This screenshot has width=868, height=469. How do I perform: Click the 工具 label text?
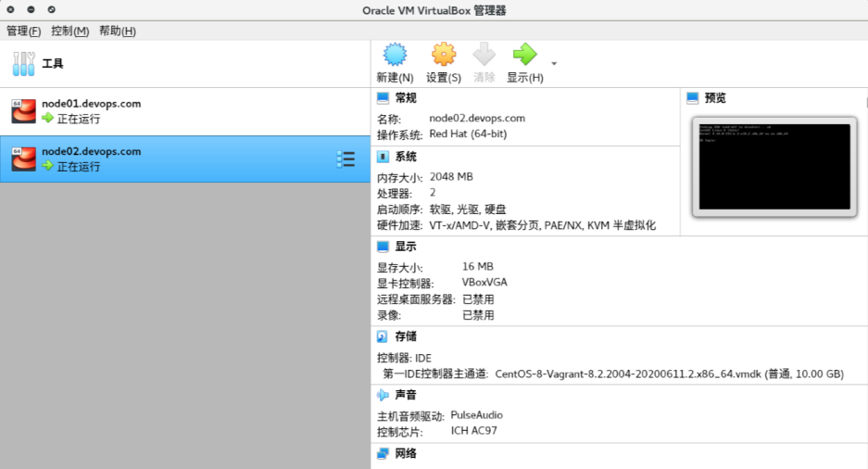pyautogui.click(x=53, y=64)
